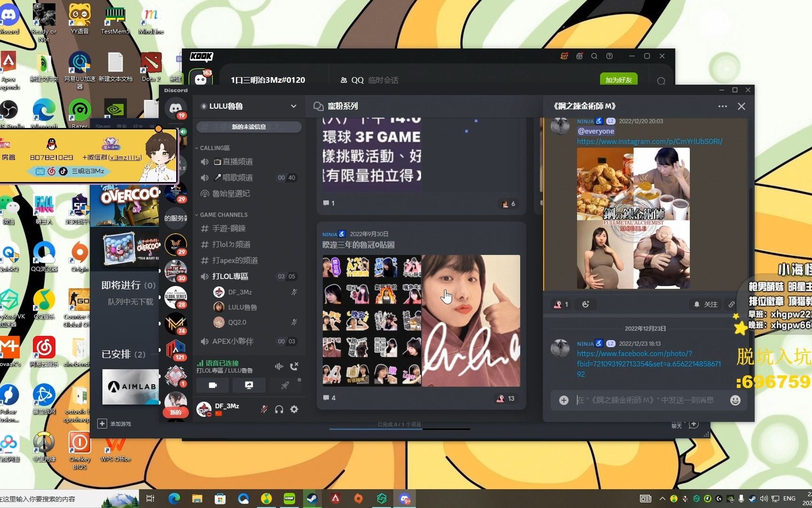Start screen share in voice panel
The image size is (812, 508).
coord(249,385)
